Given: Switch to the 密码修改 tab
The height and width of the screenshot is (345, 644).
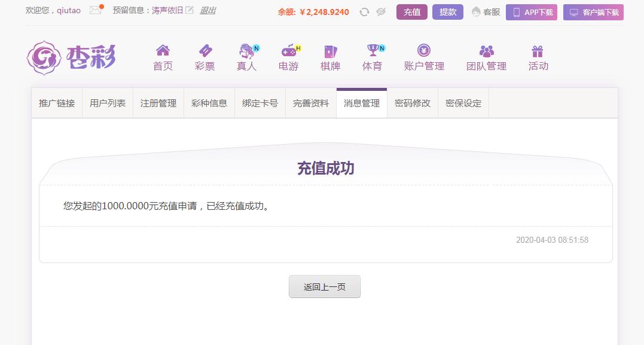Looking at the screenshot, I should pyautogui.click(x=413, y=103).
